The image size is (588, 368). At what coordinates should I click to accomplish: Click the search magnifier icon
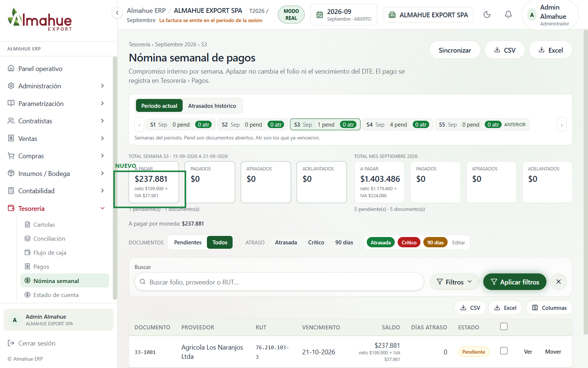tap(143, 282)
